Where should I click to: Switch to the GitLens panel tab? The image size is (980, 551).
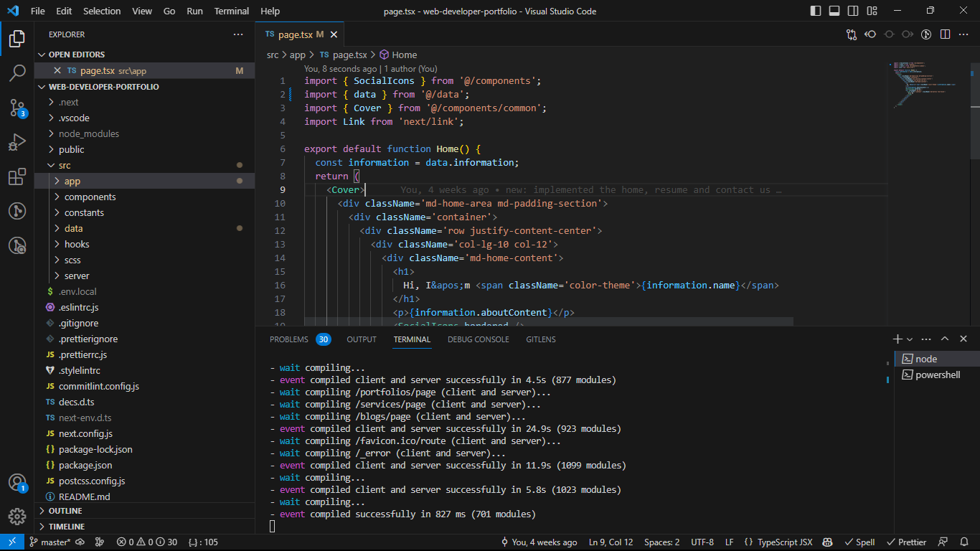(541, 339)
